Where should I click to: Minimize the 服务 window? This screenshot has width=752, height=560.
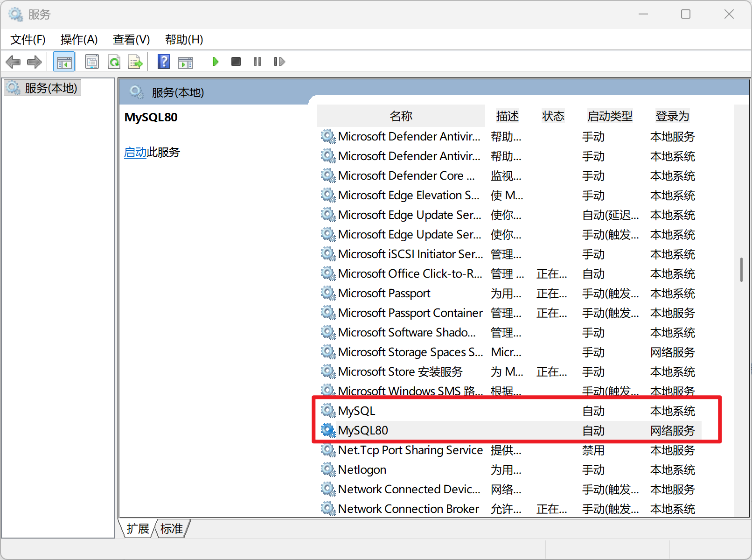coord(643,14)
